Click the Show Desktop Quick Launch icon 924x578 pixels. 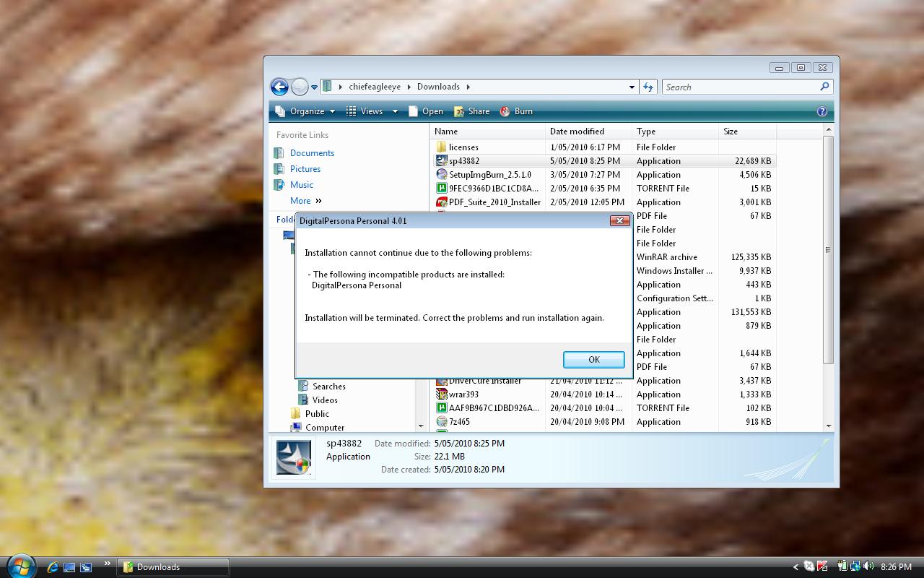point(69,567)
